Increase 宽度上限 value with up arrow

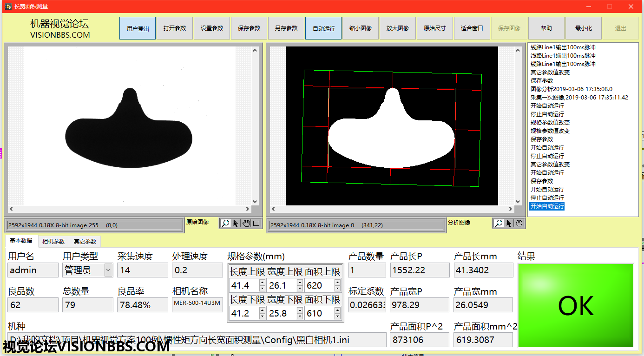300,283
